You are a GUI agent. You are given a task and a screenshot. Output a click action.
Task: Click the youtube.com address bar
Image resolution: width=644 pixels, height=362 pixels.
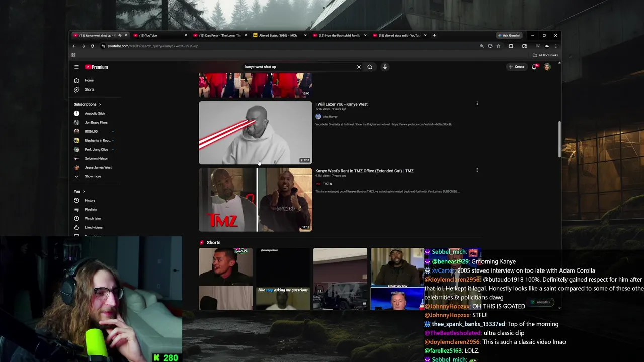click(x=292, y=46)
